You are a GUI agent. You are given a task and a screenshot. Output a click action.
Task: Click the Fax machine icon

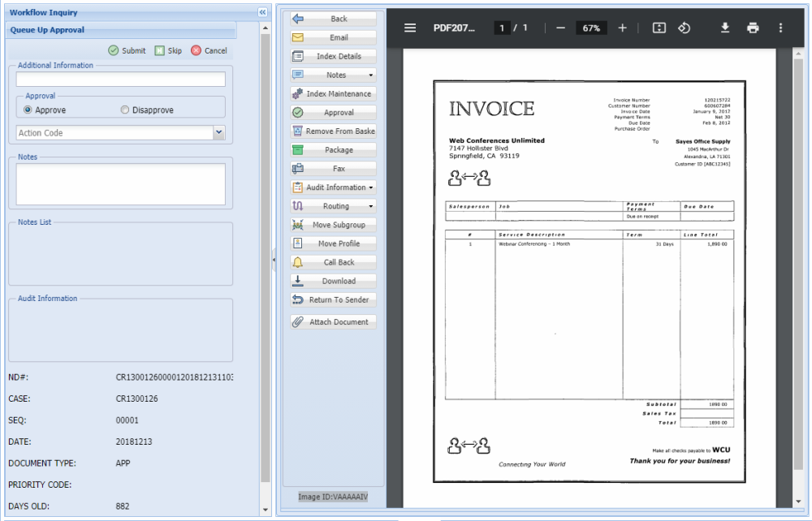[x=298, y=169]
